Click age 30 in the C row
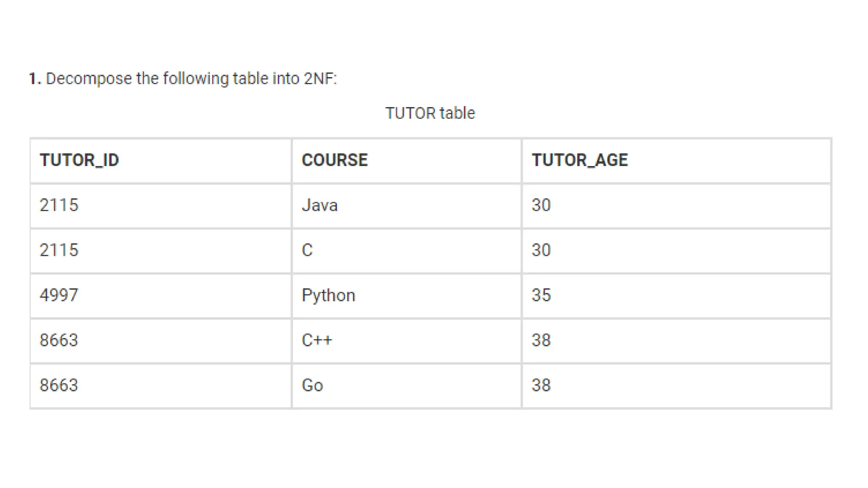The height and width of the screenshot is (488, 868). pos(541,250)
